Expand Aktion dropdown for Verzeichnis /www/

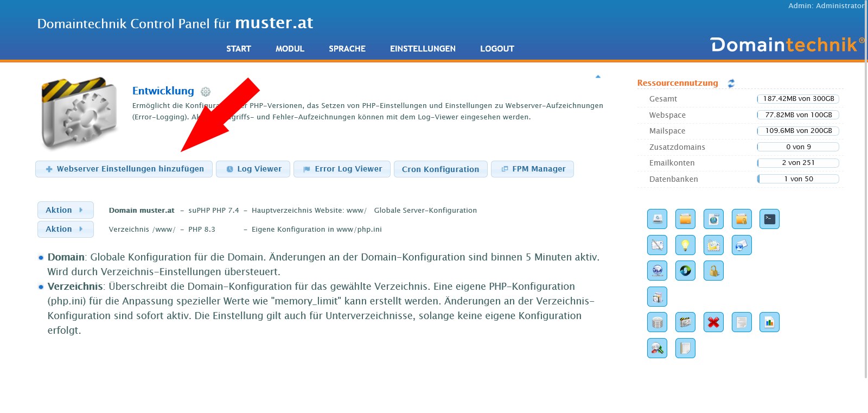65,229
